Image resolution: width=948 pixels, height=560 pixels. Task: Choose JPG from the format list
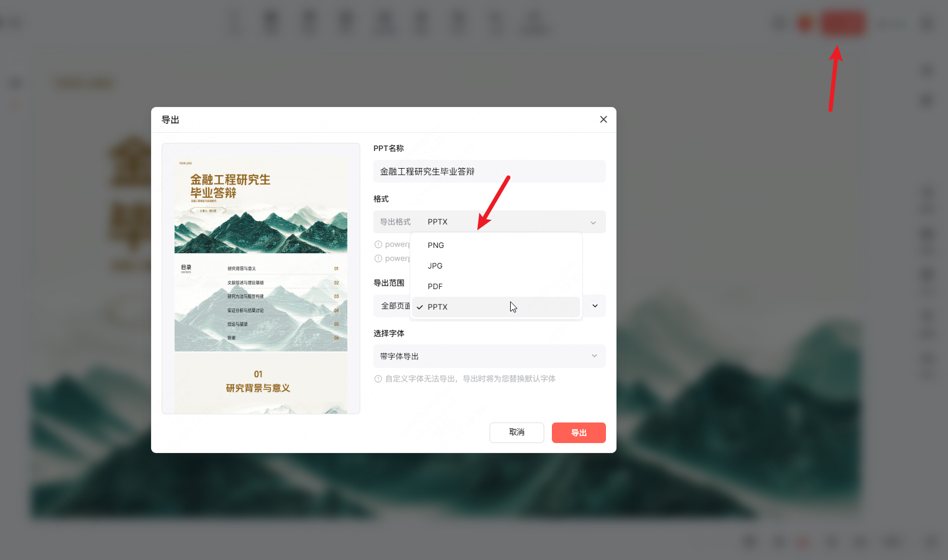495,266
